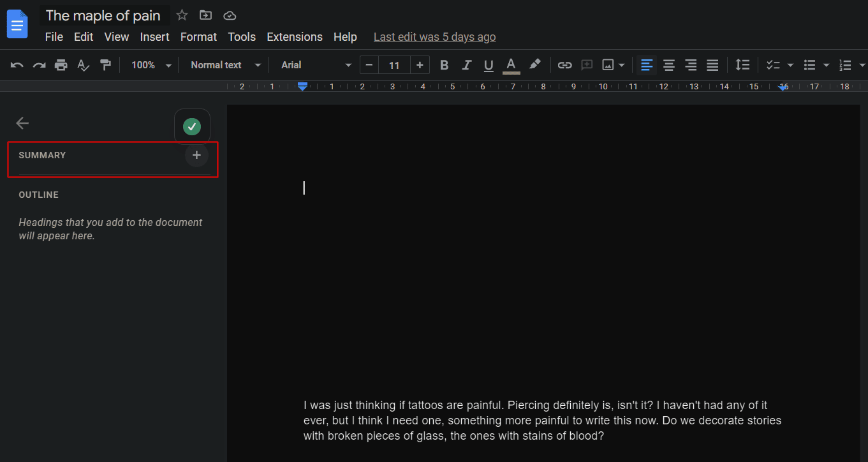868x462 pixels.
Task: Align text right
Action: pyautogui.click(x=691, y=65)
